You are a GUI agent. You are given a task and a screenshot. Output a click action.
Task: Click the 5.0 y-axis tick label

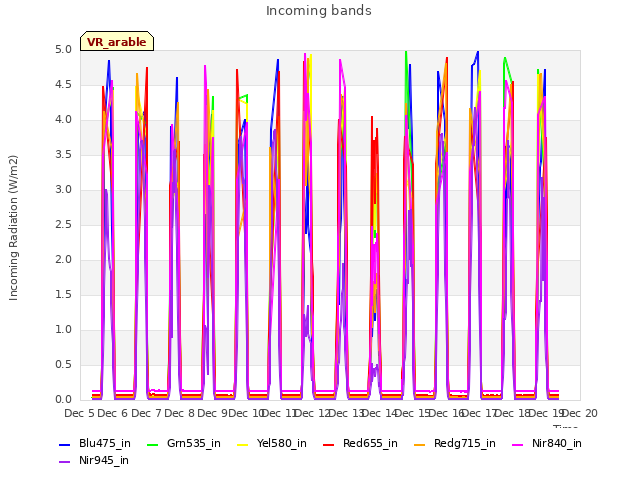63,49
